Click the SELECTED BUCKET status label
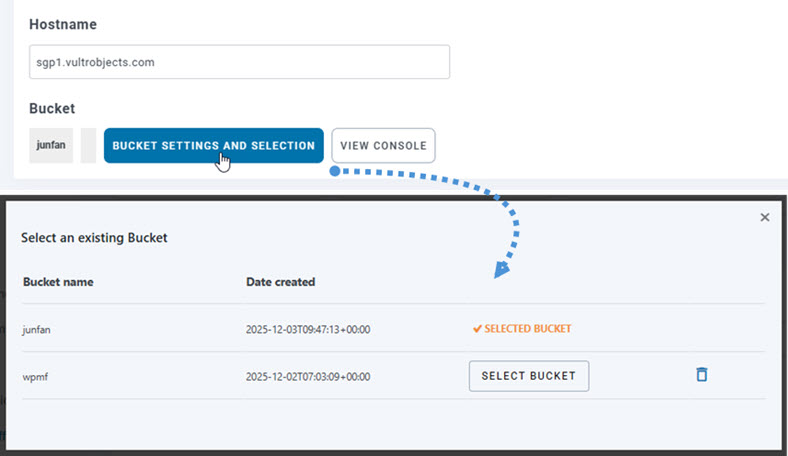788x456 pixels. point(527,328)
